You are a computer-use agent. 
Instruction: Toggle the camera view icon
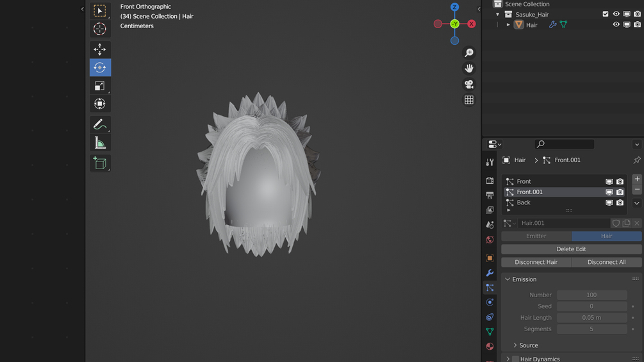(x=468, y=84)
